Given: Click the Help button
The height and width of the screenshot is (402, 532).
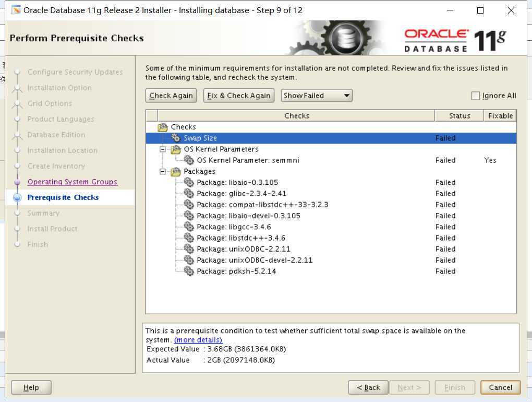Looking at the screenshot, I should point(31,387).
